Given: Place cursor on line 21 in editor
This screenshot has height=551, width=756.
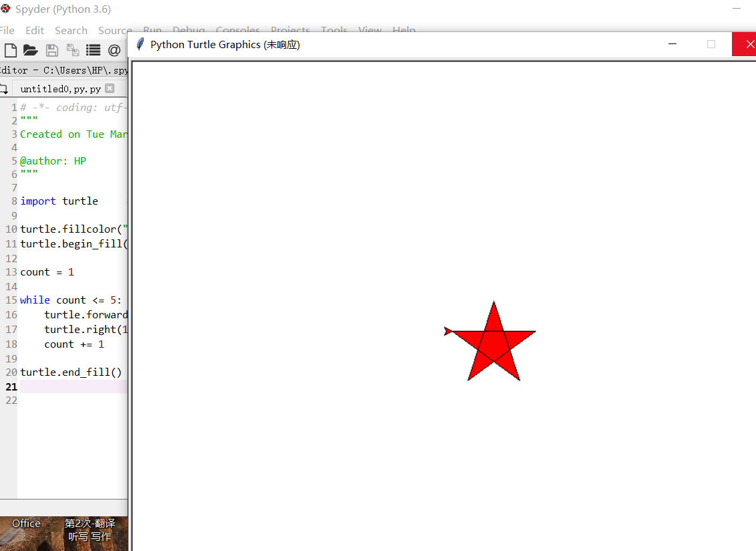Looking at the screenshot, I should 74,387.
